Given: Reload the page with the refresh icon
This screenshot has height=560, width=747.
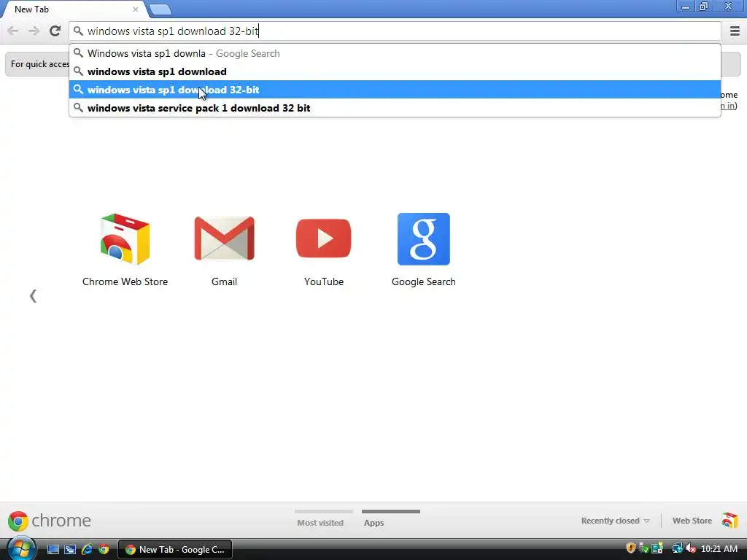Looking at the screenshot, I should point(55,31).
